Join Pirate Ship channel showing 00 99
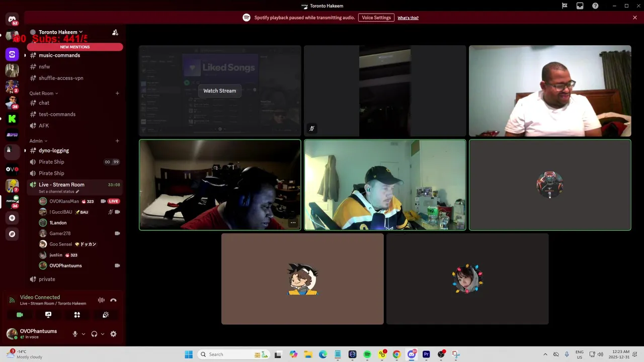Screen dimensions: 644x362 point(74,162)
